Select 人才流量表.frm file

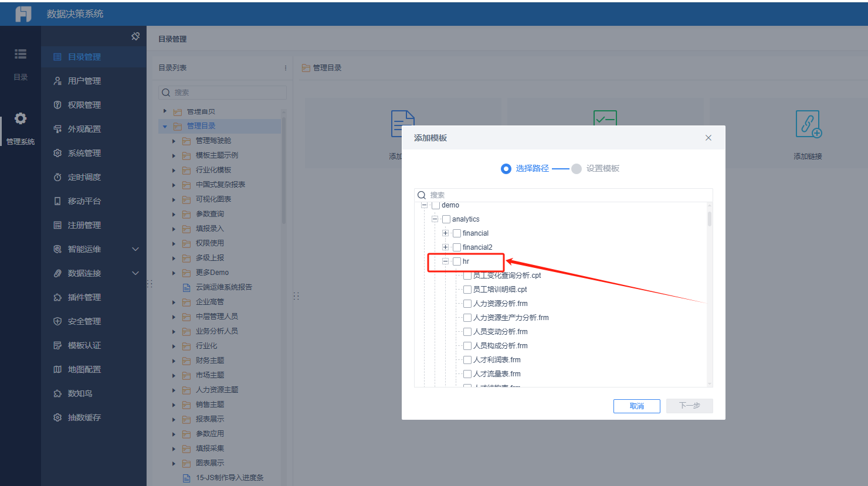pos(497,374)
